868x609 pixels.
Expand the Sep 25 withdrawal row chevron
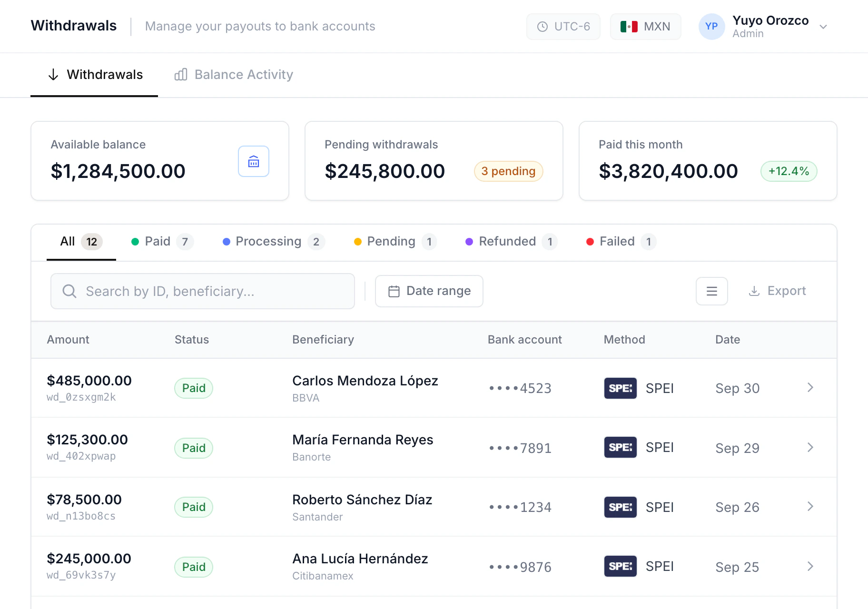pos(810,566)
